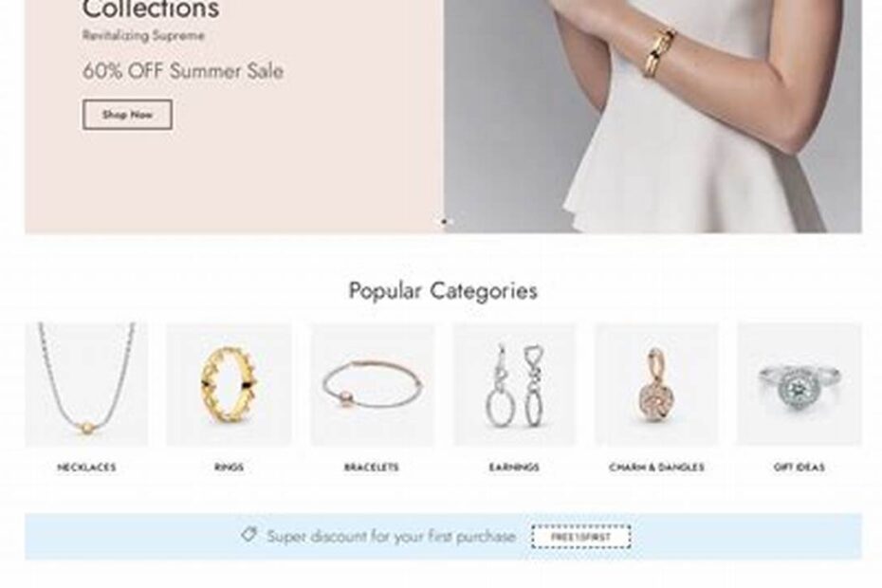Click the NECKLACES category label

pos(86,467)
